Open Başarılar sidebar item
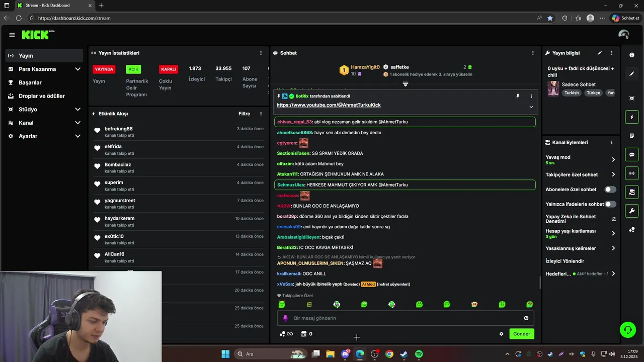This screenshot has height=362, width=644. pos(44,82)
